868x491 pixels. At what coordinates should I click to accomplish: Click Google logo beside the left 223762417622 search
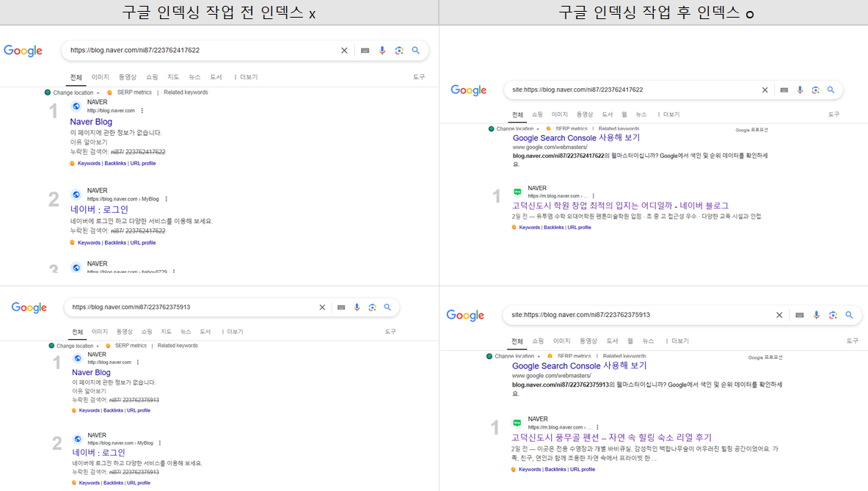coord(23,51)
